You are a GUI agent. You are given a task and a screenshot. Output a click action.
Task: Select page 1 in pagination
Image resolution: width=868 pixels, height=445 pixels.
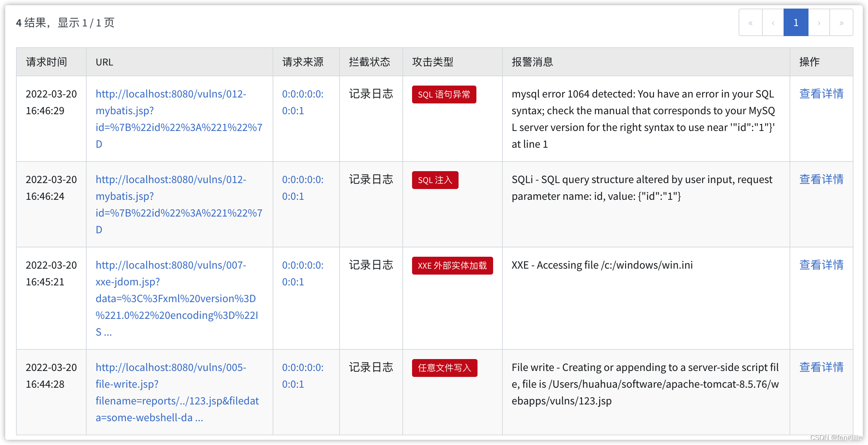point(796,23)
